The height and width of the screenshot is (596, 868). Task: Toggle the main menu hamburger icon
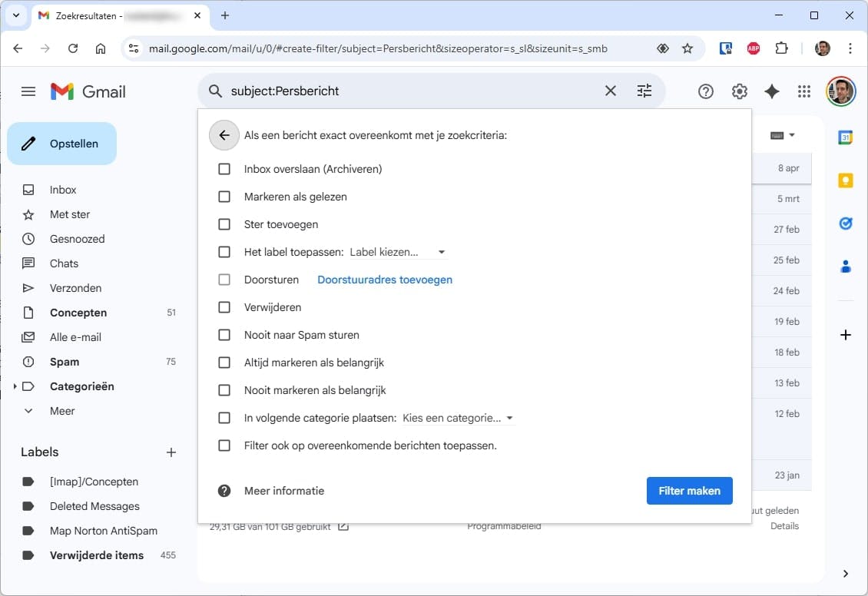(28, 91)
